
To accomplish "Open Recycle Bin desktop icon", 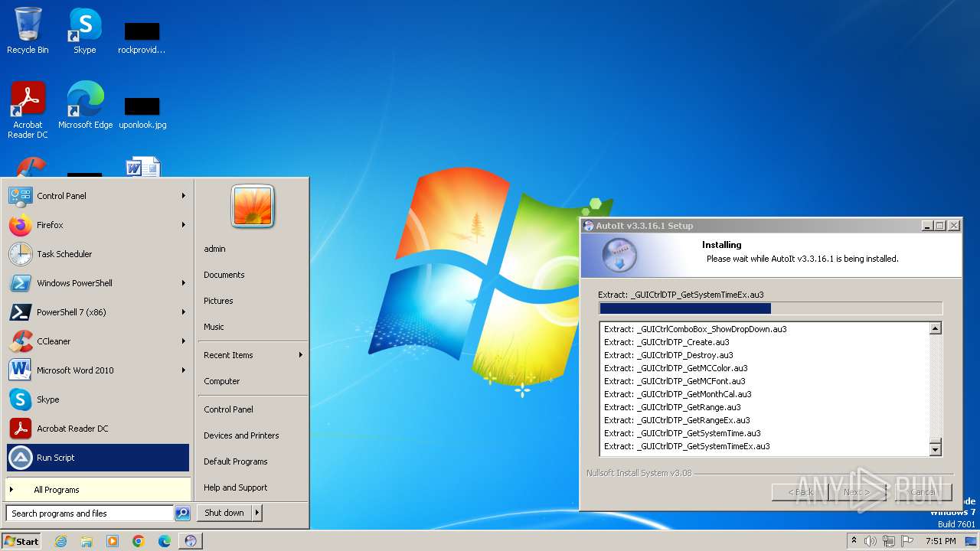I will coord(28,31).
